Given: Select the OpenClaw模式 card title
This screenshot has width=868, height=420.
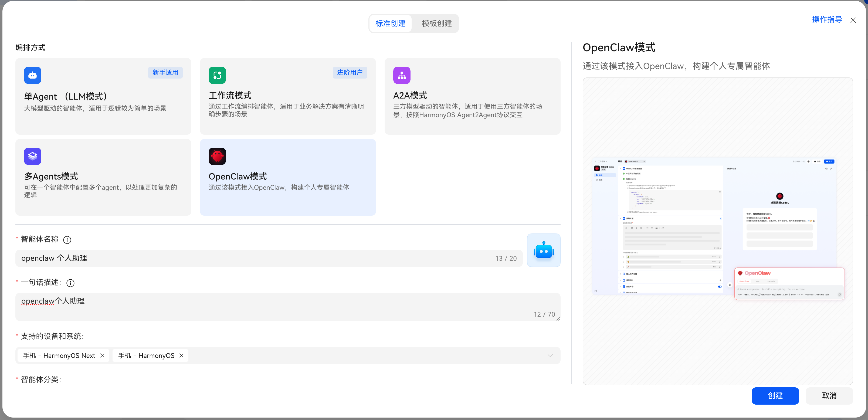Looking at the screenshot, I should (238, 176).
